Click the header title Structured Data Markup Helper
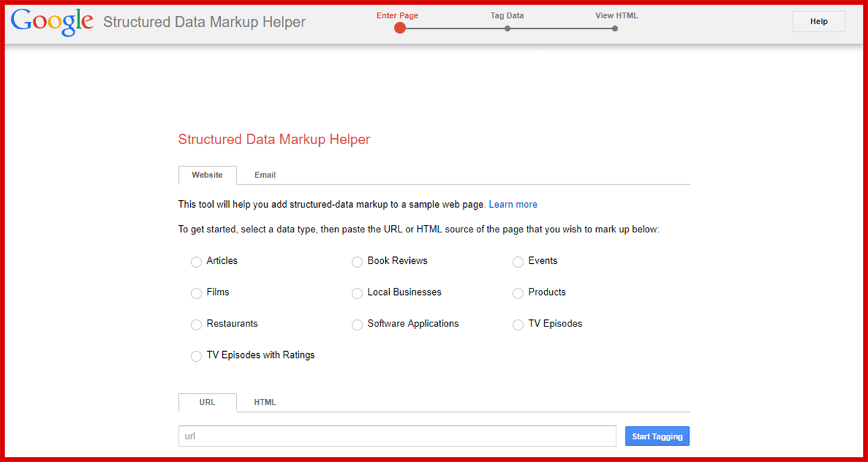This screenshot has height=462, width=868. pos(204,22)
